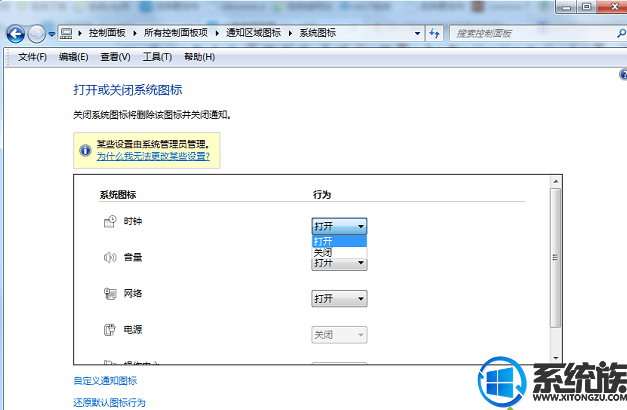Open 为什么我无法更改某些设置? link
Image resolution: width=627 pixels, height=410 pixels.
click(153, 156)
